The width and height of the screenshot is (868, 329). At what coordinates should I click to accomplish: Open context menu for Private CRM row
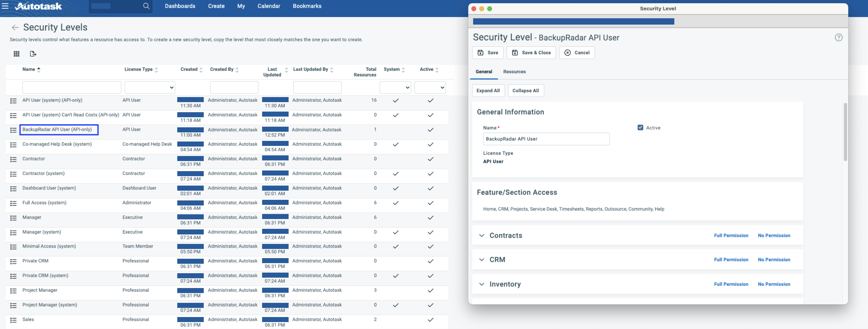point(14,261)
